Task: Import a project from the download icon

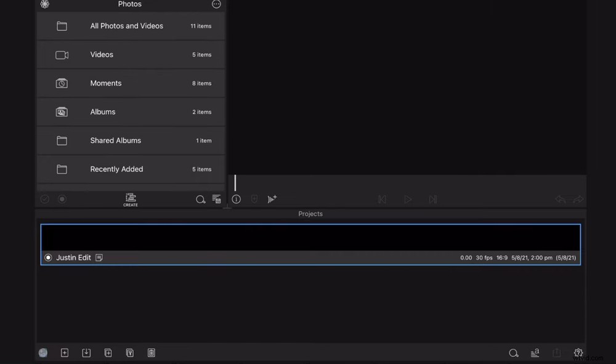Action: pos(86,352)
